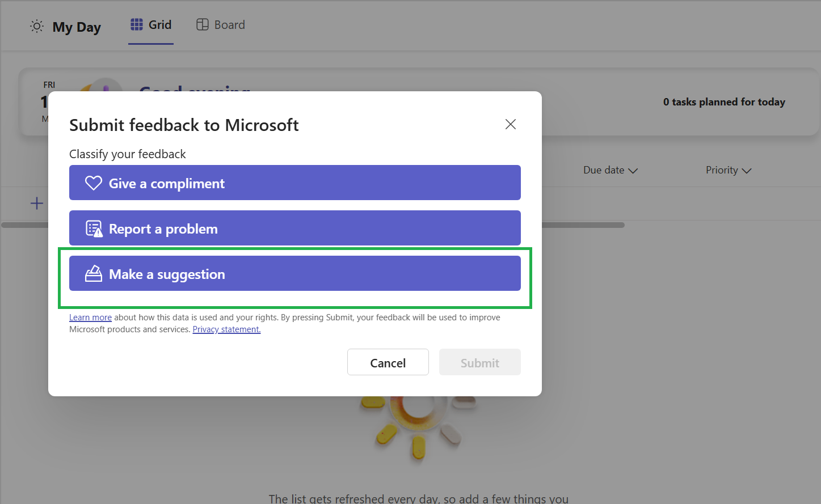
Task: Choose Report a problem
Action: (295, 228)
